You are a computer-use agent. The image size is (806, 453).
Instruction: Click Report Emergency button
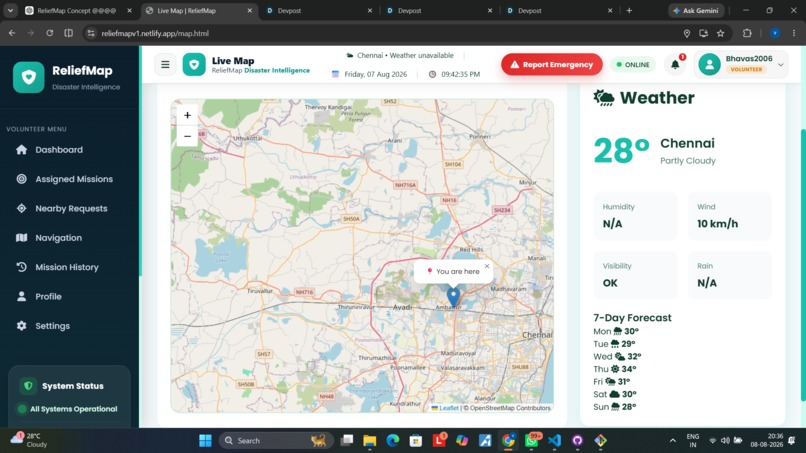552,64
